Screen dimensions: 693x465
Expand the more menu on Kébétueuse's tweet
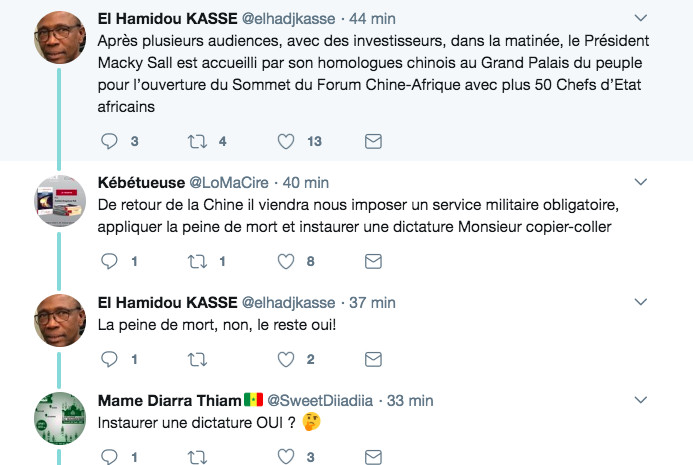pyautogui.click(x=641, y=182)
